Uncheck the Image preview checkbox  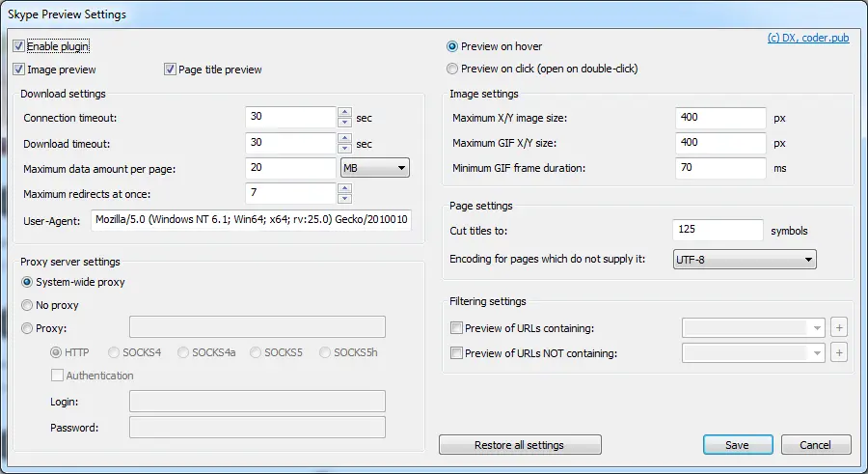pos(19,70)
